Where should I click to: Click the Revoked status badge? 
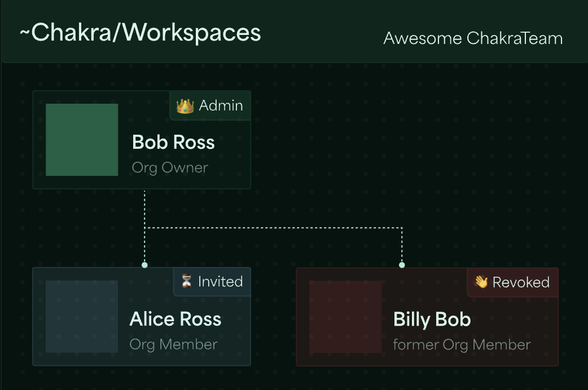[512, 282]
